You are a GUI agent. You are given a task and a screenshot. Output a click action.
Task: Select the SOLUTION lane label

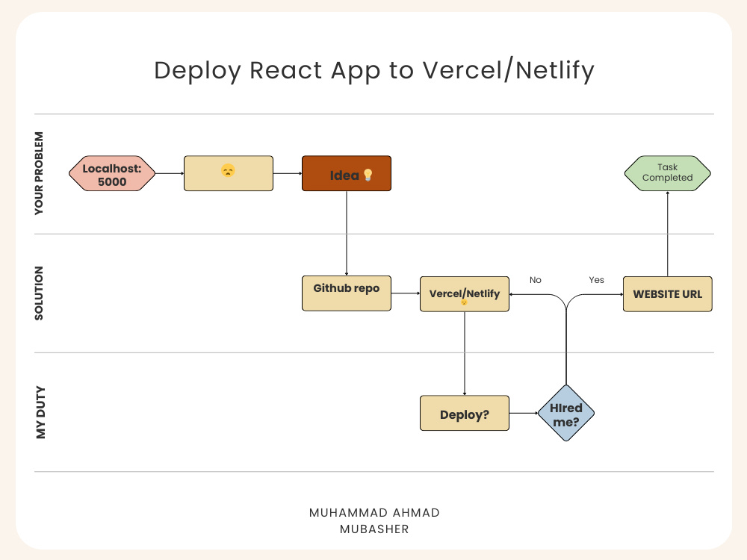[x=39, y=293]
